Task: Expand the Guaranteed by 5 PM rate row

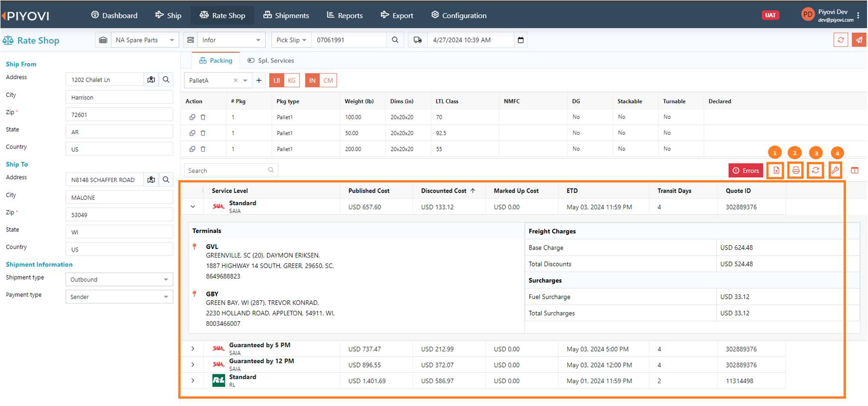Action: coord(193,349)
